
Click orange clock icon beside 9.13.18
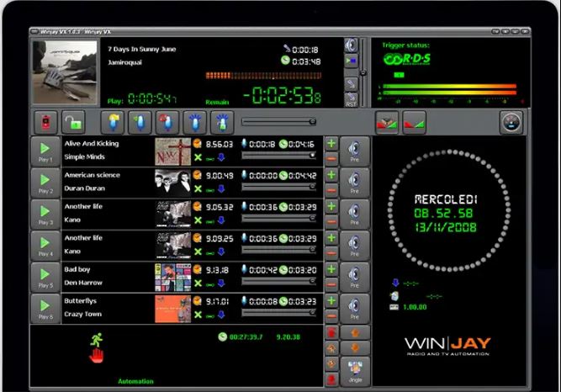pyautogui.click(x=197, y=269)
